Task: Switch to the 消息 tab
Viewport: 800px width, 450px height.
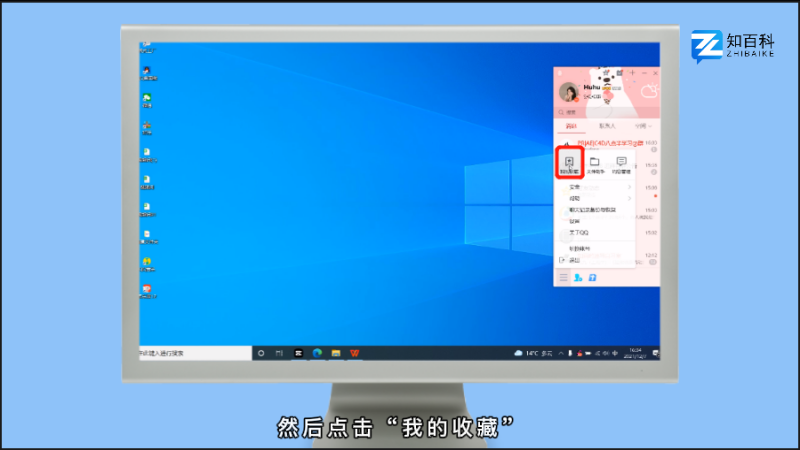Action: 571,126
